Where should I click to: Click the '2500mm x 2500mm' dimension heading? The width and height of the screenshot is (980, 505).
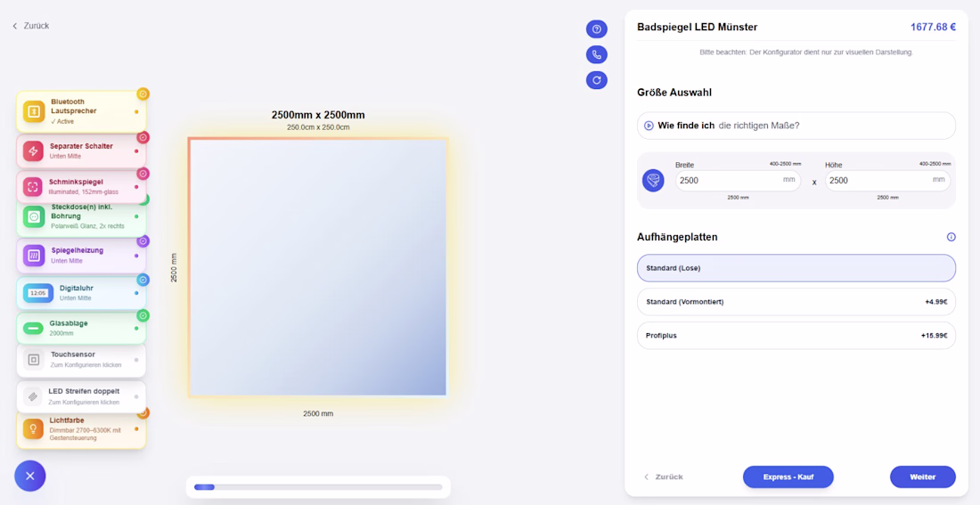318,115
